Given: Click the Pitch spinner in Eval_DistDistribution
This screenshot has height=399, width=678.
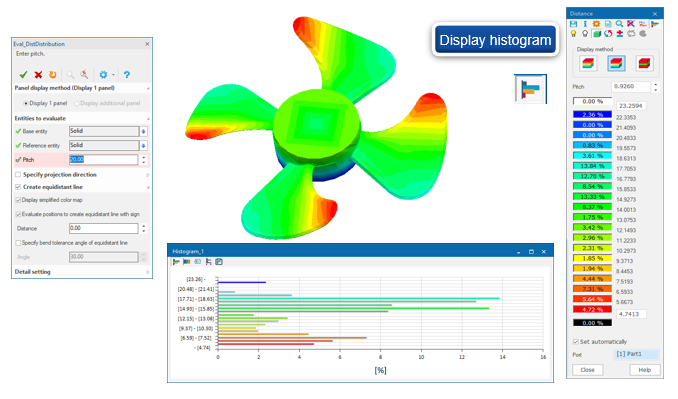Looking at the screenshot, I should click(144, 160).
